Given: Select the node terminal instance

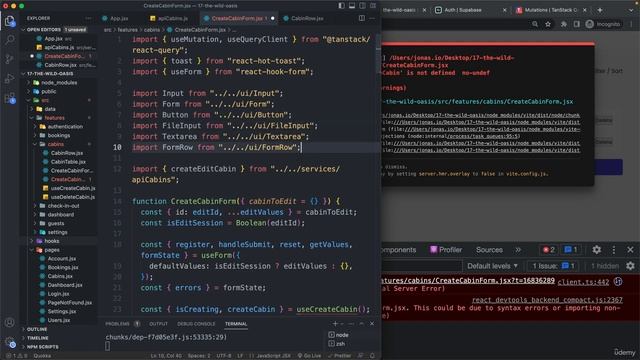Looking at the screenshot, I should pos(339,335).
